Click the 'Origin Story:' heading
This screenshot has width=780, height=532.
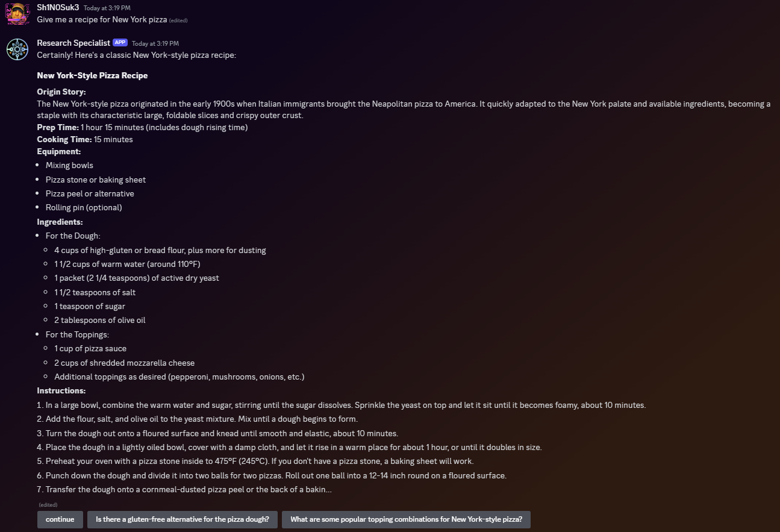(61, 92)
